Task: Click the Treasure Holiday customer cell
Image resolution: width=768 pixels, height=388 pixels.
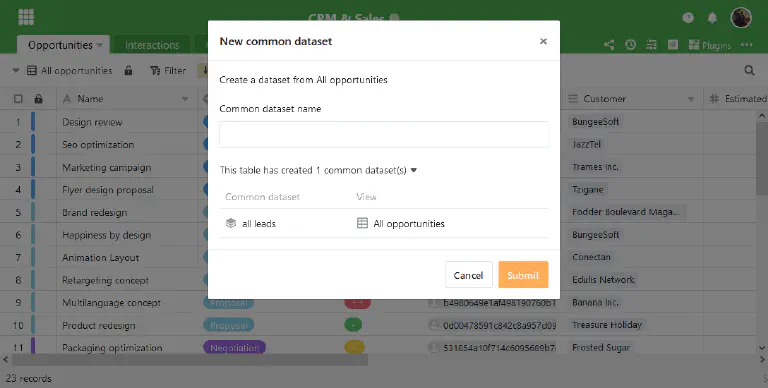Action: tap(607, 325)
